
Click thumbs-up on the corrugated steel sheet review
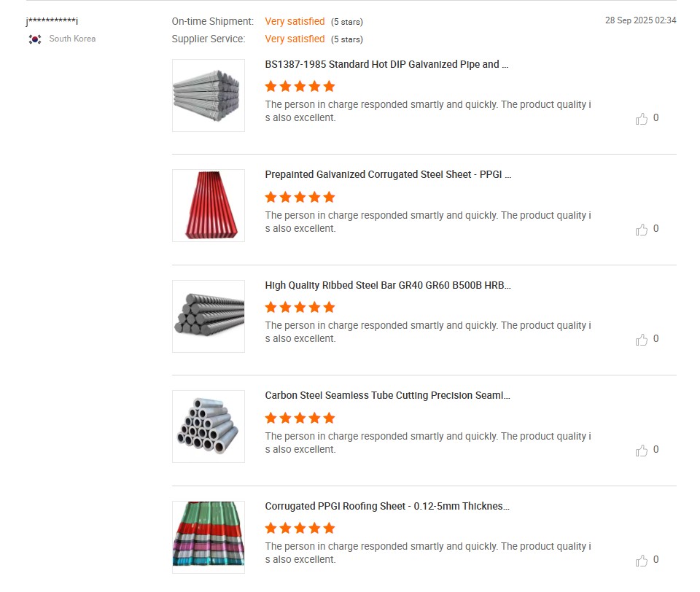pyautogui.click(x=642, y=229)
